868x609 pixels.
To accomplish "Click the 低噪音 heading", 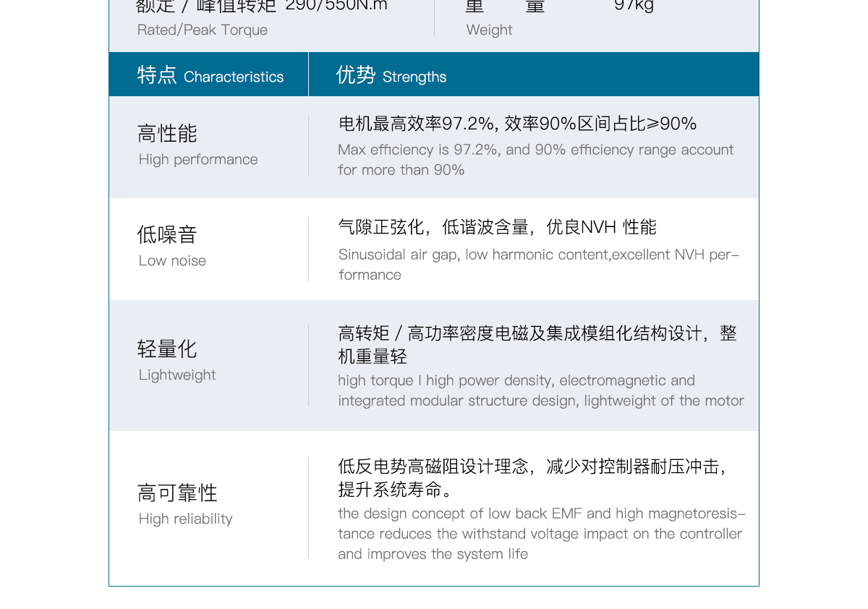I will pyautogui.click(x=167, y=234).
